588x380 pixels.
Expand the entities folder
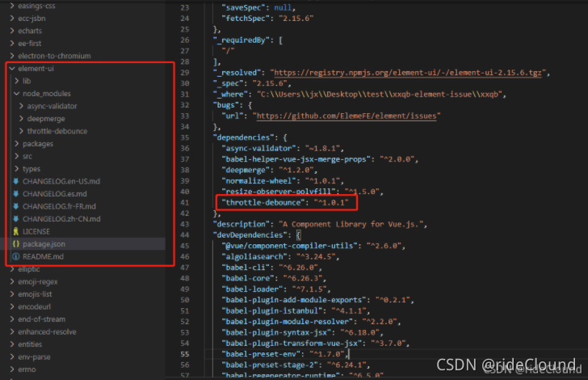click(x=12, y=344)
